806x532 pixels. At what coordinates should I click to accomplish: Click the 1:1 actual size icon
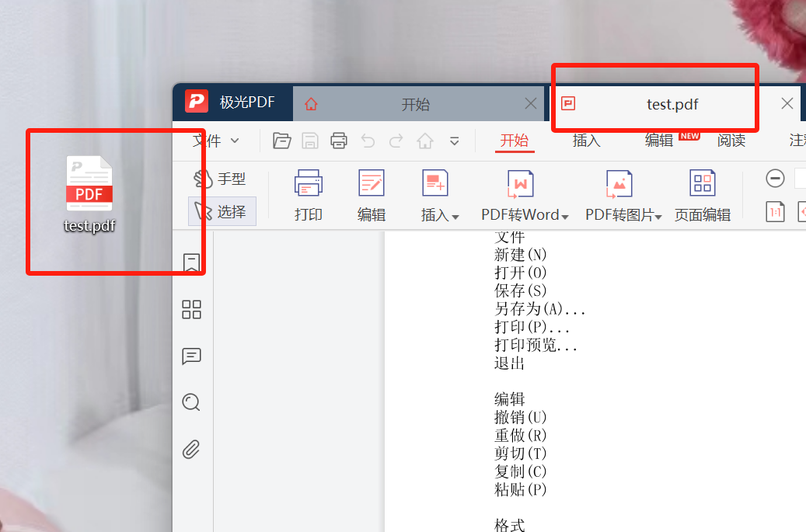(775, 211)
